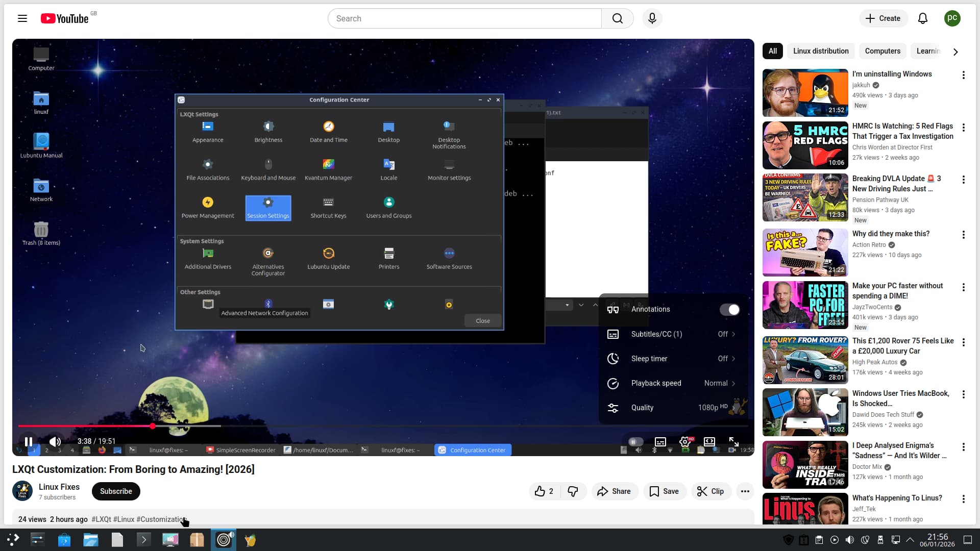
Task: Toggle Annotations switch off
Action: pos(729,310)
